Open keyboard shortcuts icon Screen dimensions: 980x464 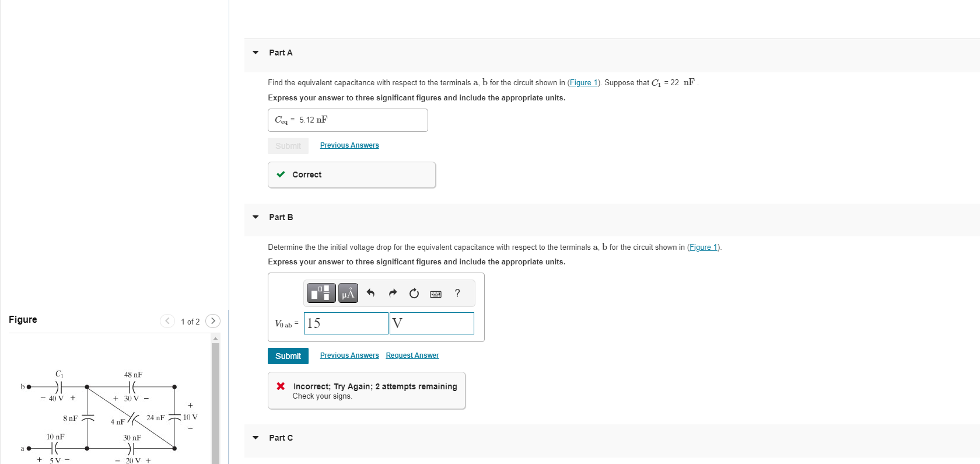click(436, 294)
